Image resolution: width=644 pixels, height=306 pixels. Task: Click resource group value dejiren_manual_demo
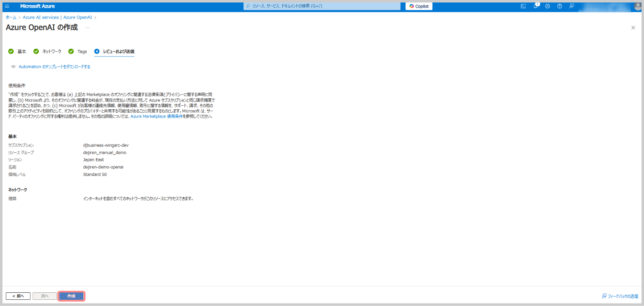click(105, 153)
